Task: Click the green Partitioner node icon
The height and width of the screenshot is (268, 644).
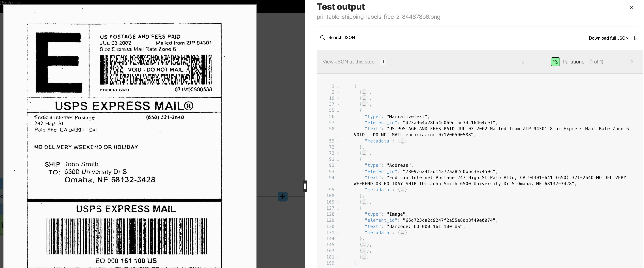Action: click(555, 62)
